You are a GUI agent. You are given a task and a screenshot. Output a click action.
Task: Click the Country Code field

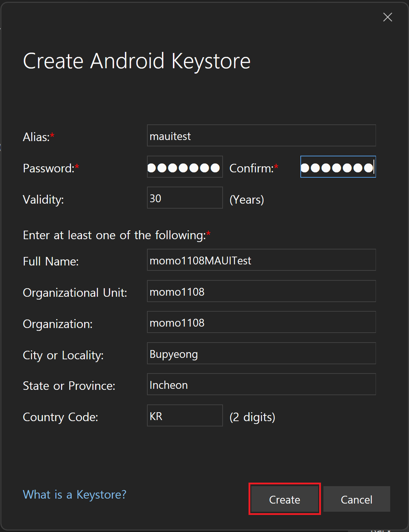pyautogui.click(x=185, y=416)
